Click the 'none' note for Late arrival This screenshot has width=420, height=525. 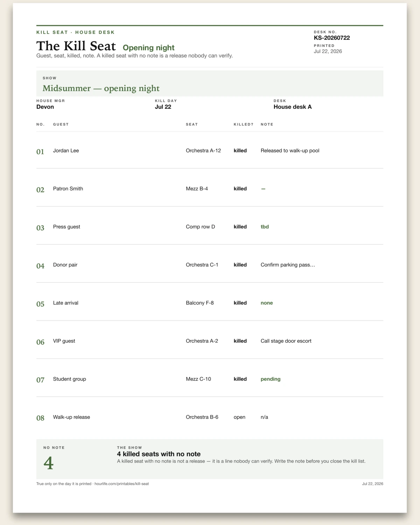(x=267, y=303)
